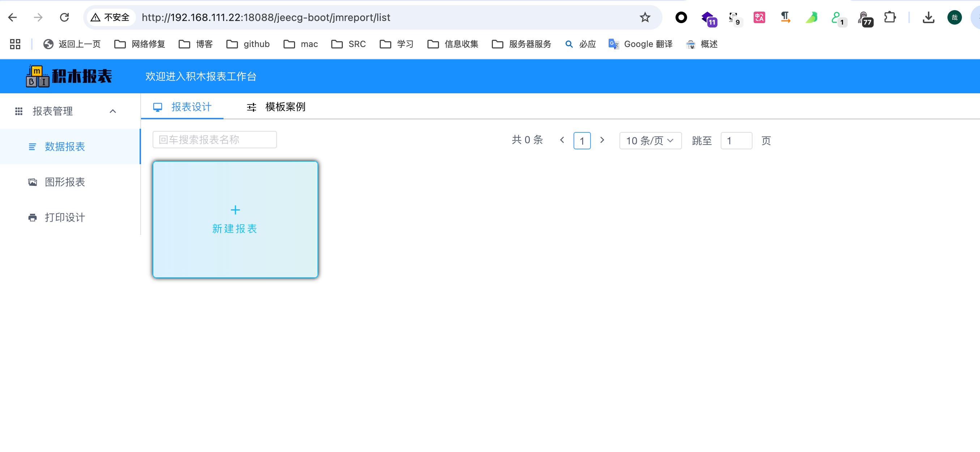Go to next page using right chevron
The width and height of the screenshot is (980, 452).
coord(602,140)
